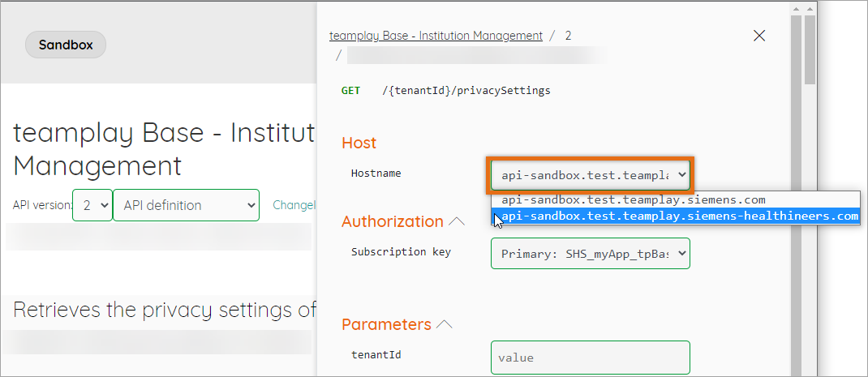Click the 'Retrieves the privacy settings' heading
Screen dimensions: 868x377
165,310
